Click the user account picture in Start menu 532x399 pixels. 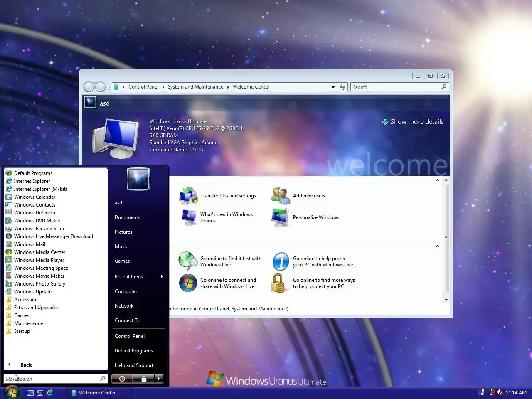(x=138, y=179)
